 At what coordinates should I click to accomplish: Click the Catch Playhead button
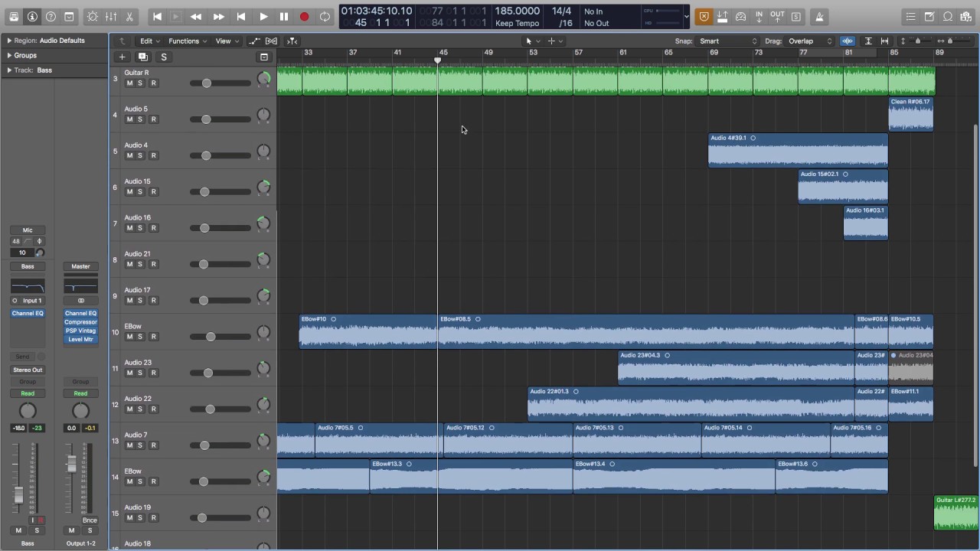(292, 41)
